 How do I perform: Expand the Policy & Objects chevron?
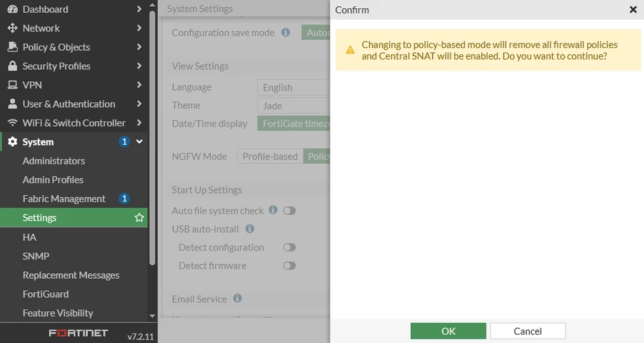point(139,47)
